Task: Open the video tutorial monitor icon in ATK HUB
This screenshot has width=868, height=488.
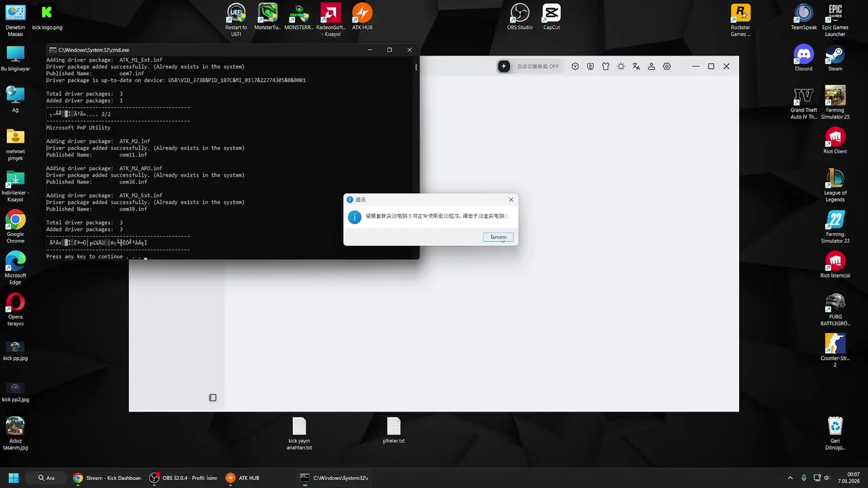Action: [591, 66]
